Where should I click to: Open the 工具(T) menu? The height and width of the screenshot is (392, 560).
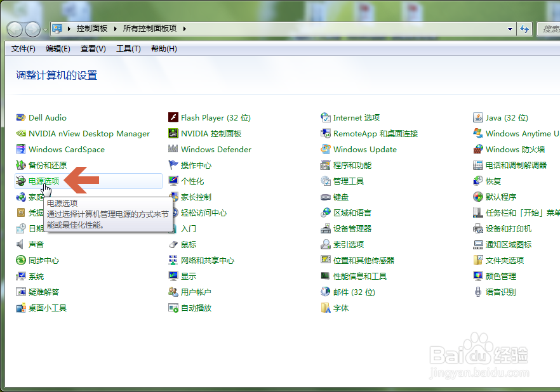point(128,49)
